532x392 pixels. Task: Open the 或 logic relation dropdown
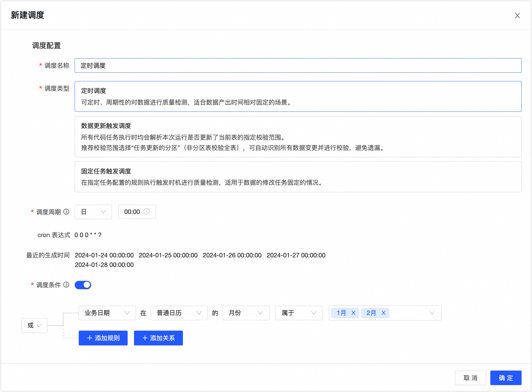click(x=34, y=325)
